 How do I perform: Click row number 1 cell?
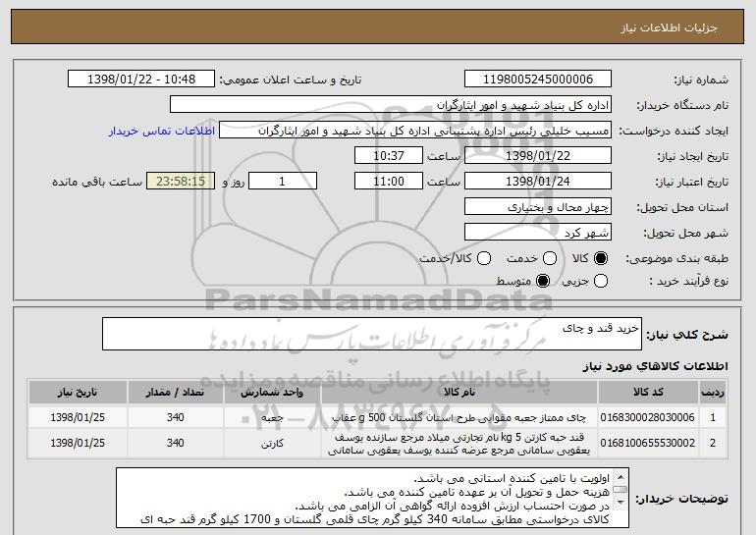[x=713, y=417]
